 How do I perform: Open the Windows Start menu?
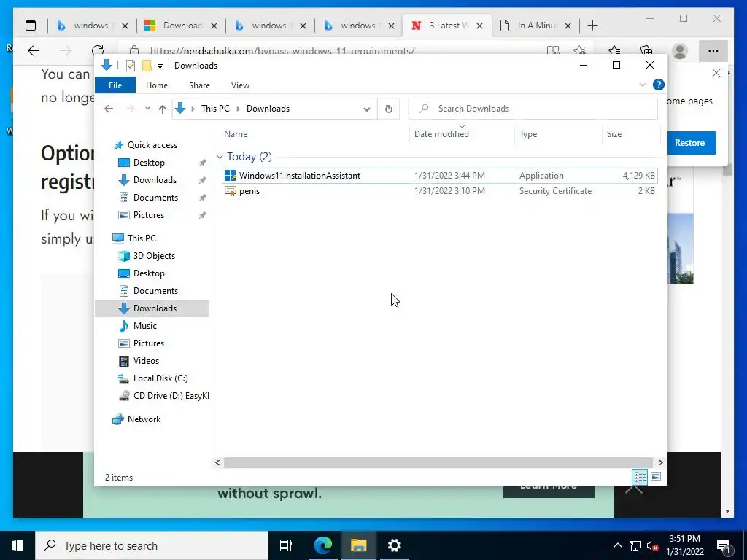coord(18,545)
